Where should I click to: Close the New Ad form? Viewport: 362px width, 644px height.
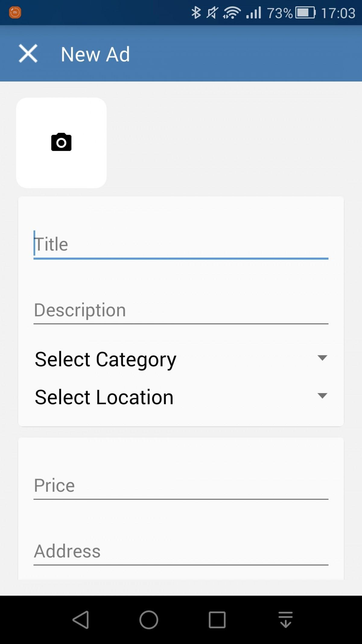(28, 53)
